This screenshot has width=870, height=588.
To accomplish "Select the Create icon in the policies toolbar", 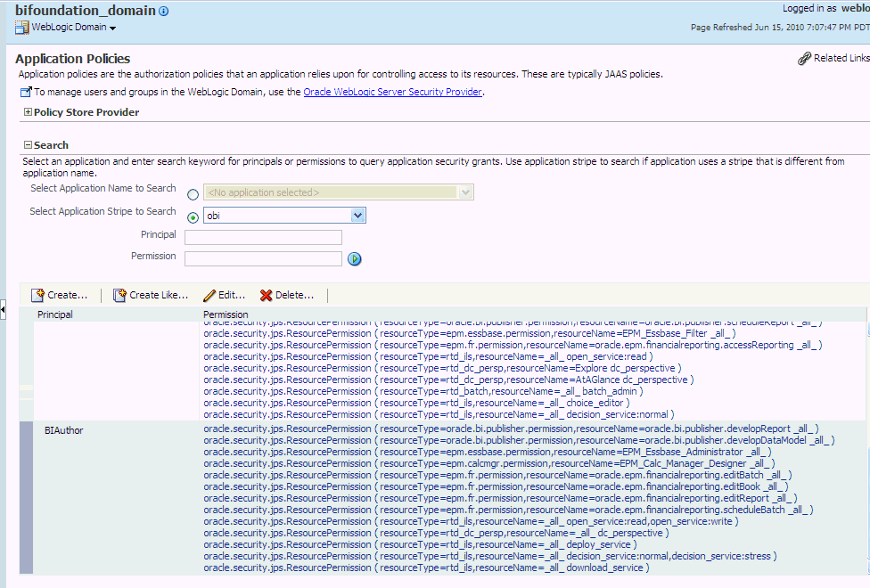I will [38, 294].
